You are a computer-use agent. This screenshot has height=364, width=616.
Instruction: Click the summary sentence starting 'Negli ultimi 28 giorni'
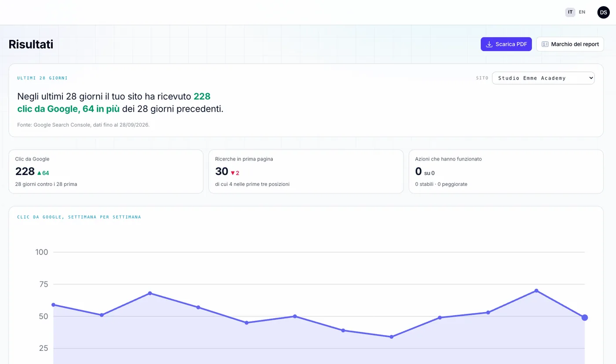120,102
